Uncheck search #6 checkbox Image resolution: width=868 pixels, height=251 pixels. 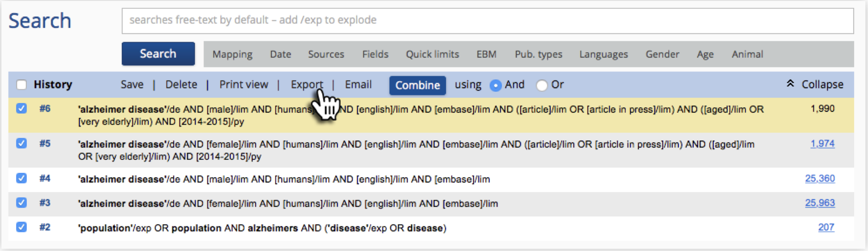22,108
